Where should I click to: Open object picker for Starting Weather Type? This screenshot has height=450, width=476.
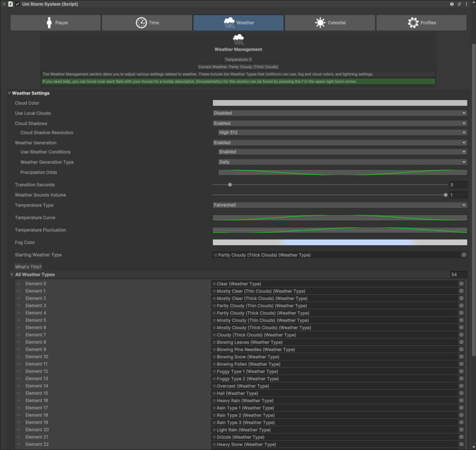[x=464, y=255]
